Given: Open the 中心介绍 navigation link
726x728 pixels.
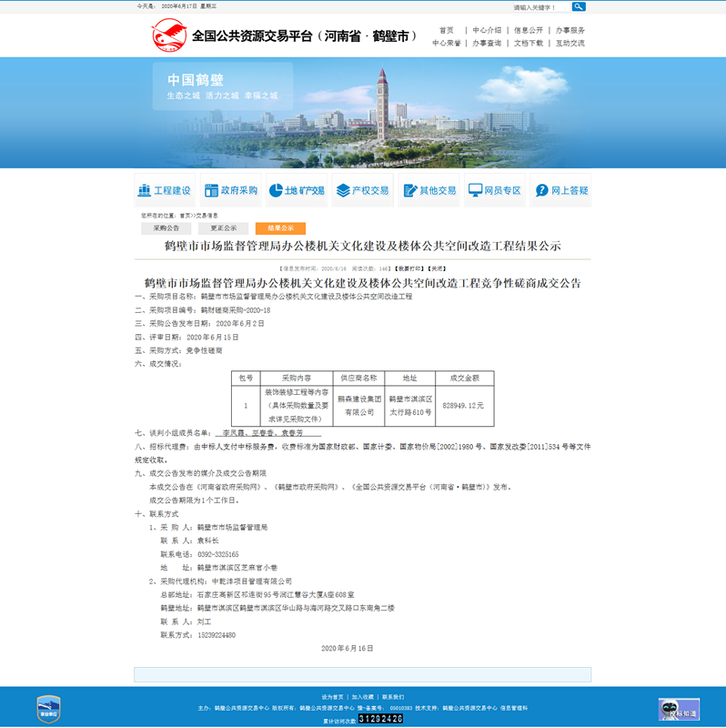Looking at the screenshot, I should tap(487, 30).
